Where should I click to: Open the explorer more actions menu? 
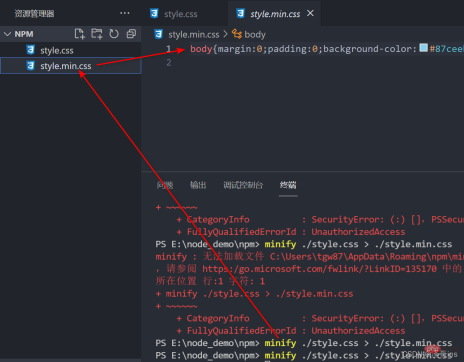coord(125,13)
